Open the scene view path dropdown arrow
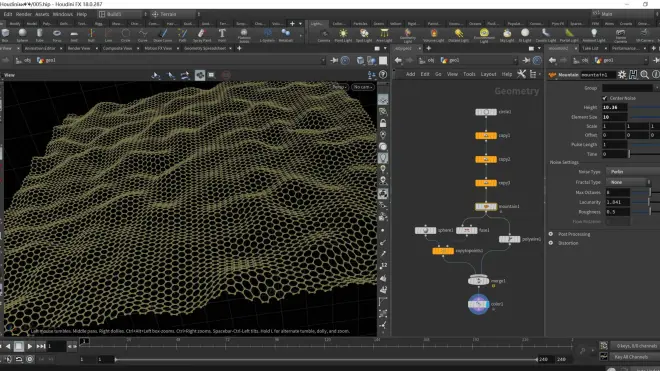 click(x=323, y=60)
